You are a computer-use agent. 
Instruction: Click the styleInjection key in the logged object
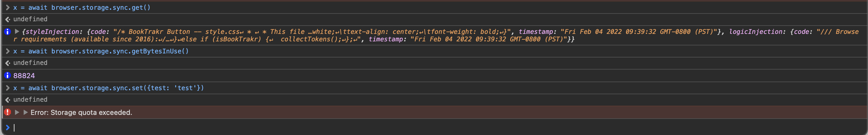click(52, 32)
